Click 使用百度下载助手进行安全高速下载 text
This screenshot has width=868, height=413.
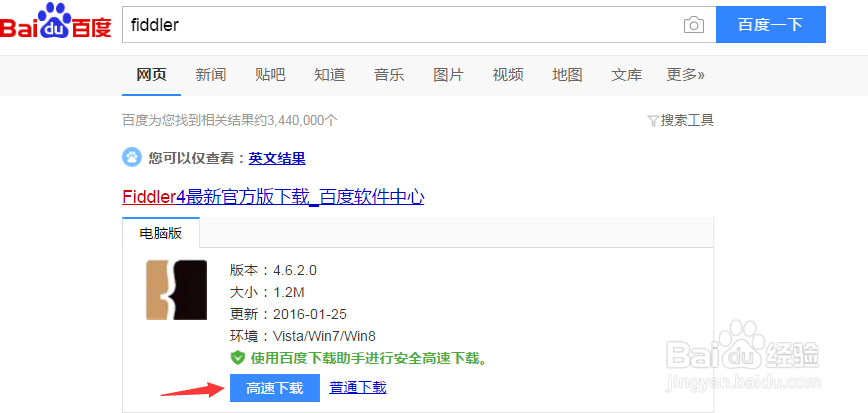coord(369,359)
